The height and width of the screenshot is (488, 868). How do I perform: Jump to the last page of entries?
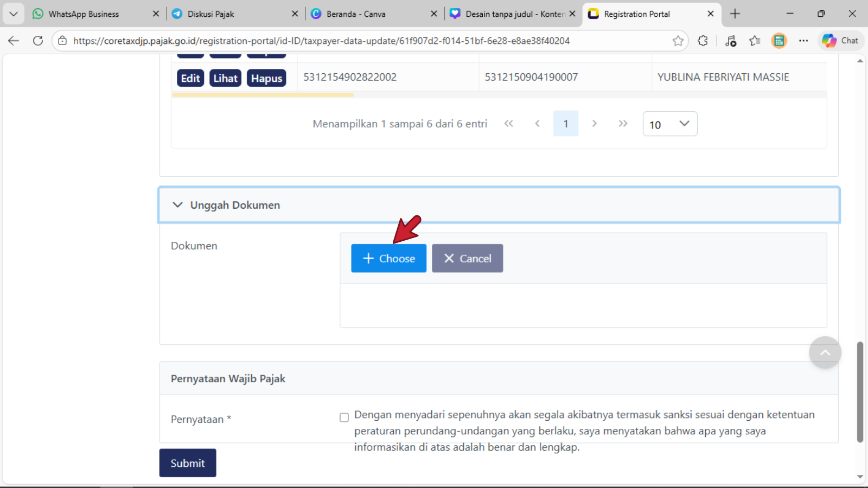click(623, 124)
